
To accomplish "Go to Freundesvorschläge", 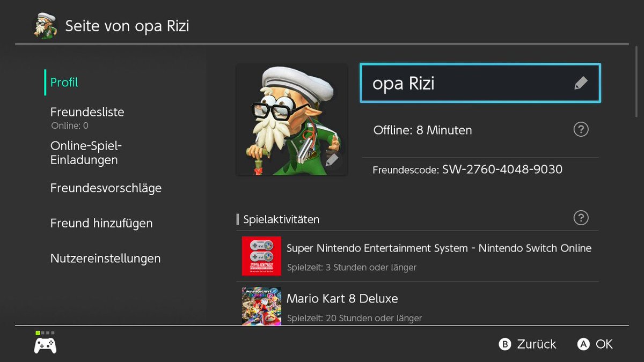I will pos(106,188).
